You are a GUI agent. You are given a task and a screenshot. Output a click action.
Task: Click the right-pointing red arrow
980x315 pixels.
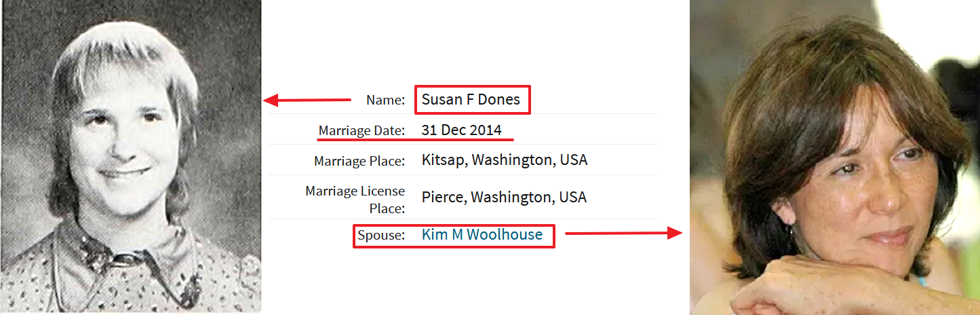(x=623, y=234)
